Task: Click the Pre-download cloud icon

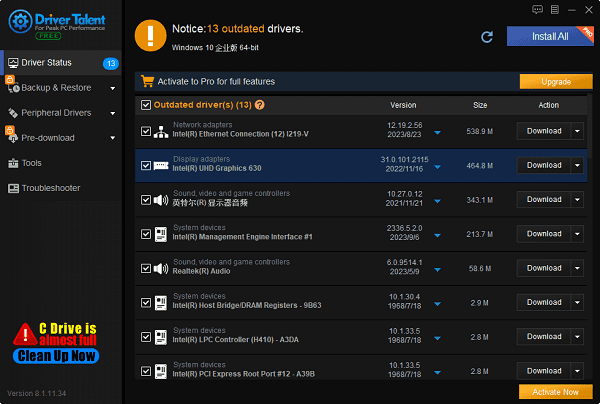Action: click(13, 138)
